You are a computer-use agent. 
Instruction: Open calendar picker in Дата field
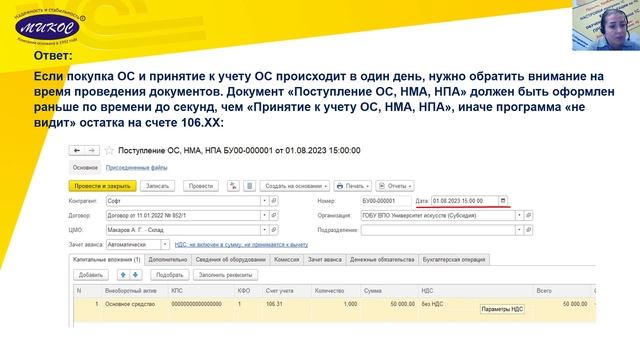(503, 201)
